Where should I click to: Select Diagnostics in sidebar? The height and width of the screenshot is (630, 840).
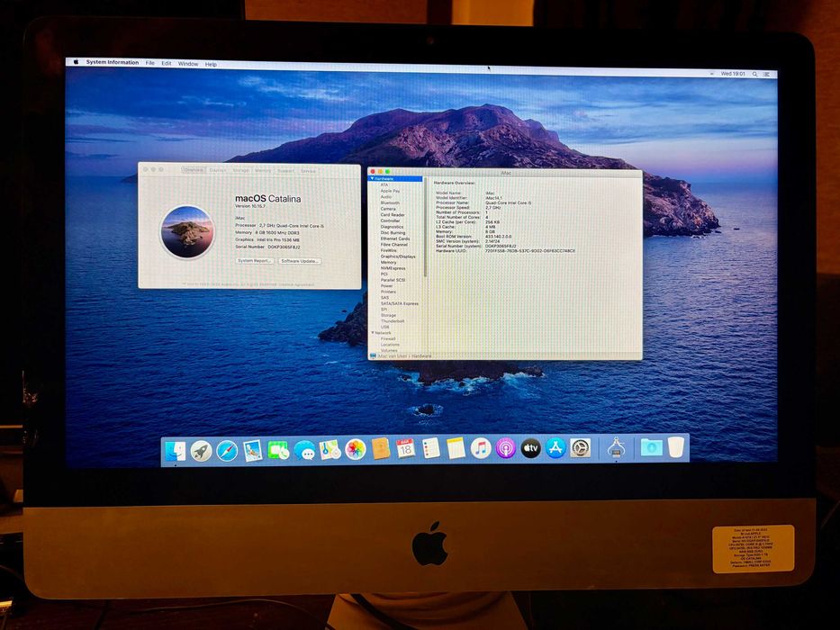coord(392,227)
